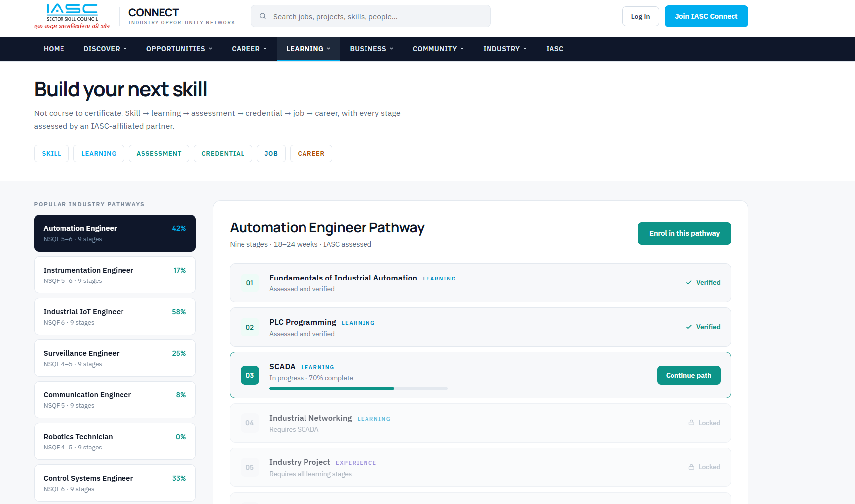Click the IASC Sector Skill Council logo

(72, 16)
